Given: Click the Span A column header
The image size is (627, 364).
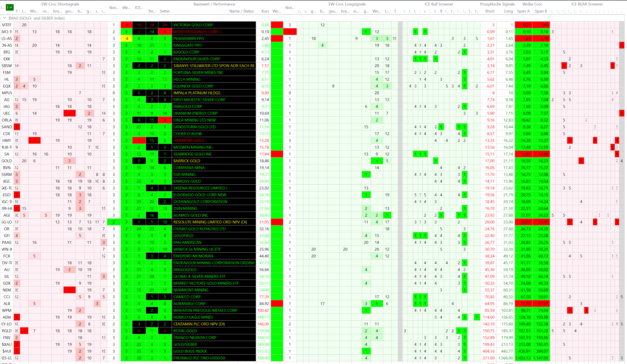Looking at the screenshot, I should [523, 11].
